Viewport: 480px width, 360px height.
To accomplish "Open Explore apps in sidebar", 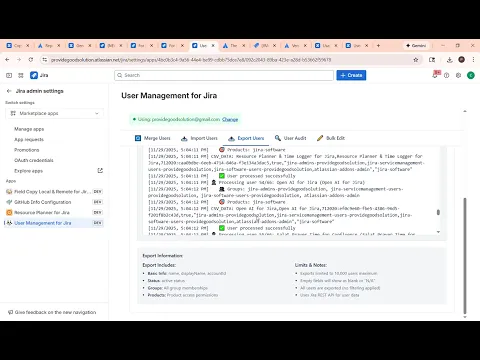I will click(28, 171).
